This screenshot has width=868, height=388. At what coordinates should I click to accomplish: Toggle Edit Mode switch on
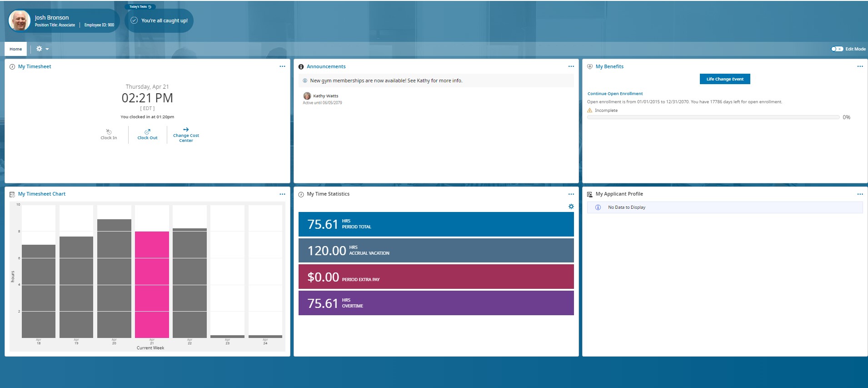(x=837, y=49)
